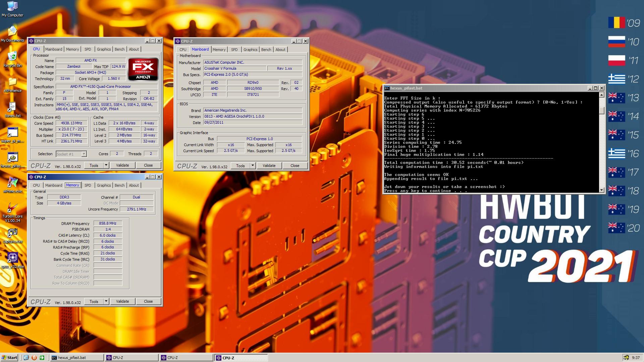Click the AMD FX-4150 Quad-Core specification field
The height and width of the screenshot is (362, 644).
pos(107,86)
